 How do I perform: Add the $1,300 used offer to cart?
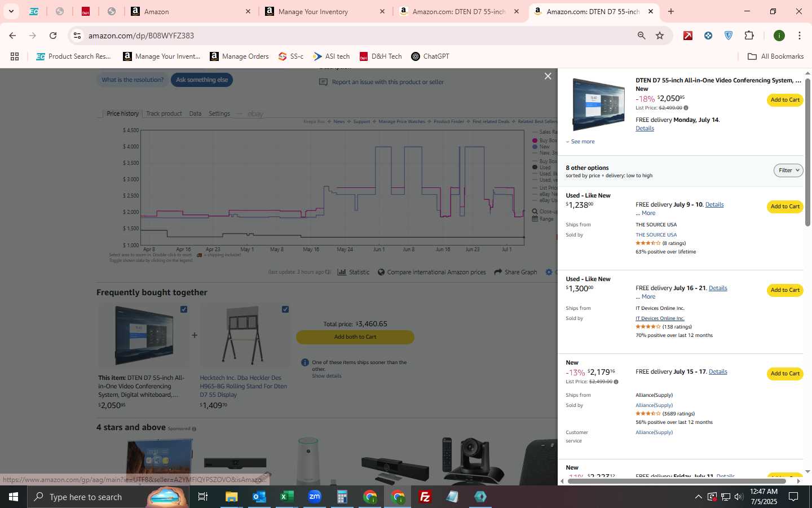coord(785,290)
